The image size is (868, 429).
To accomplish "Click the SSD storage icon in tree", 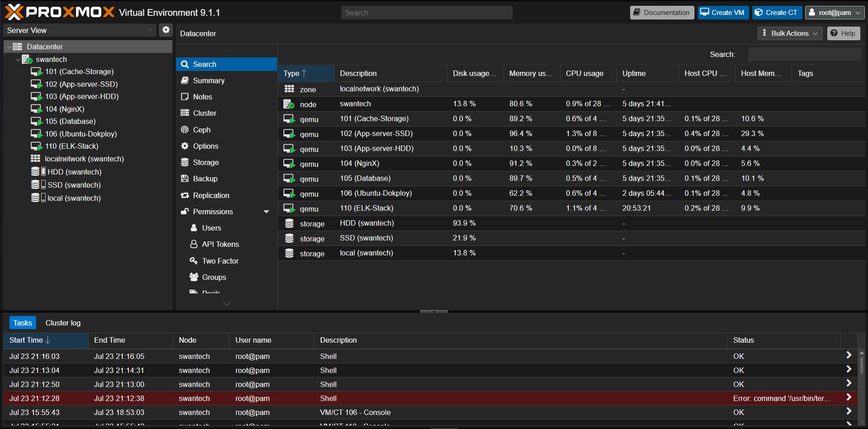I will [38, 185].
